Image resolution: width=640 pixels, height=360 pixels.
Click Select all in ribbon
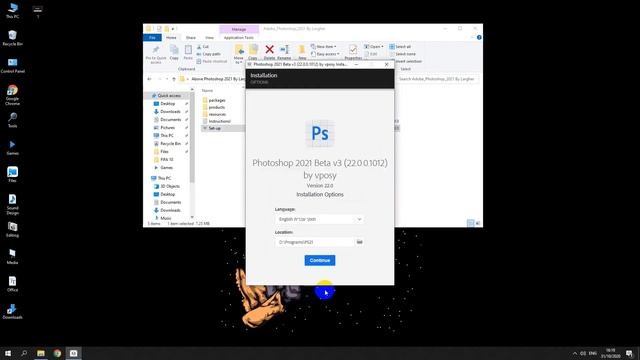click(400, 47)
